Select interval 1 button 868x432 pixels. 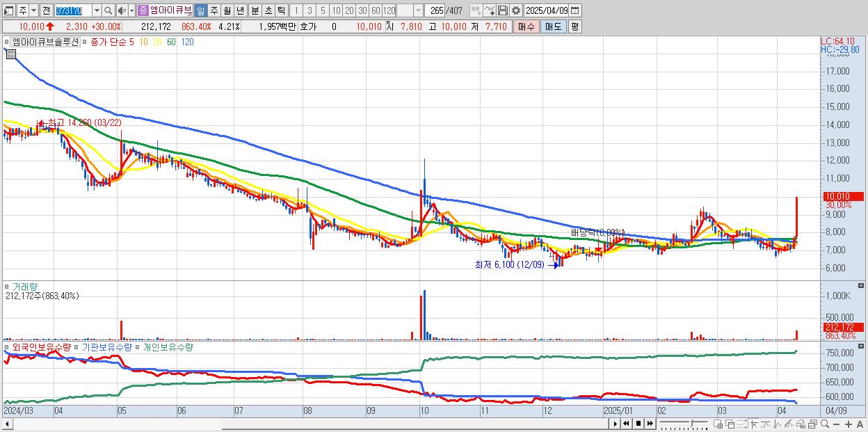(x=296, y=10)
